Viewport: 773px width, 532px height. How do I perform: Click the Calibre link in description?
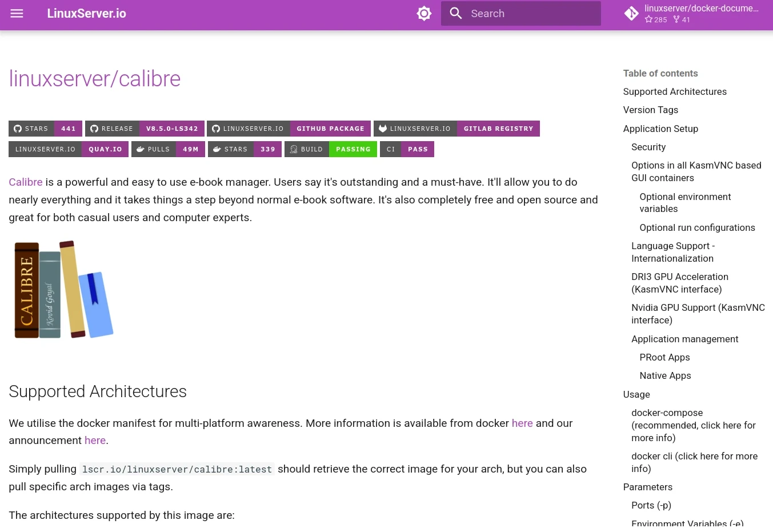tap(26, 182)
